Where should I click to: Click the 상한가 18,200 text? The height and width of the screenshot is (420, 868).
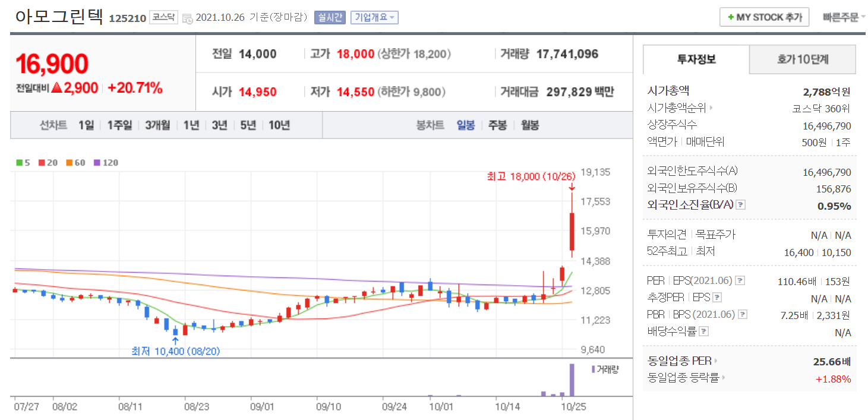(x=415, y=55)
